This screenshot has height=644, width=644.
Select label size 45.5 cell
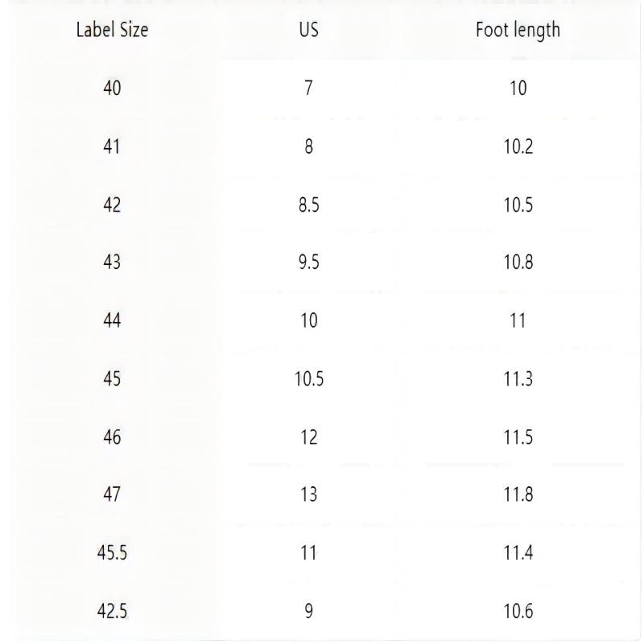(112, 553)
